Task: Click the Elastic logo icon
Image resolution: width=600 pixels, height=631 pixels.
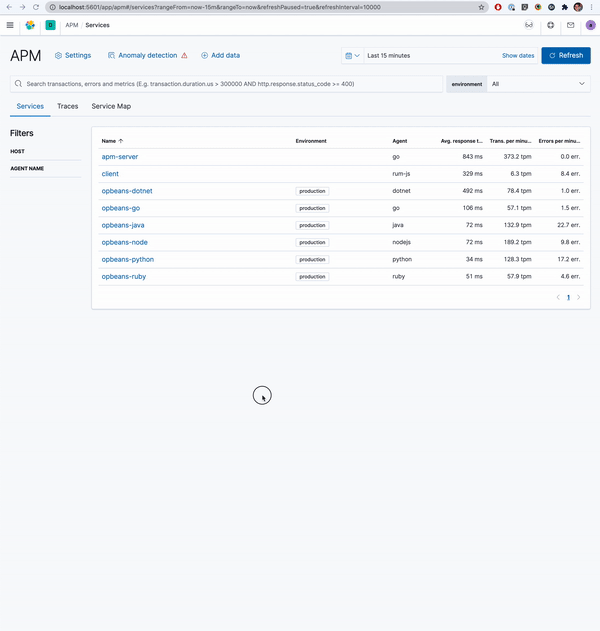Action: [x=30, y=25]
